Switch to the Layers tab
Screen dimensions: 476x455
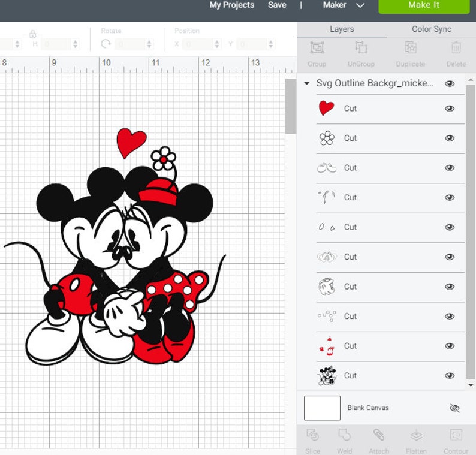342,29
